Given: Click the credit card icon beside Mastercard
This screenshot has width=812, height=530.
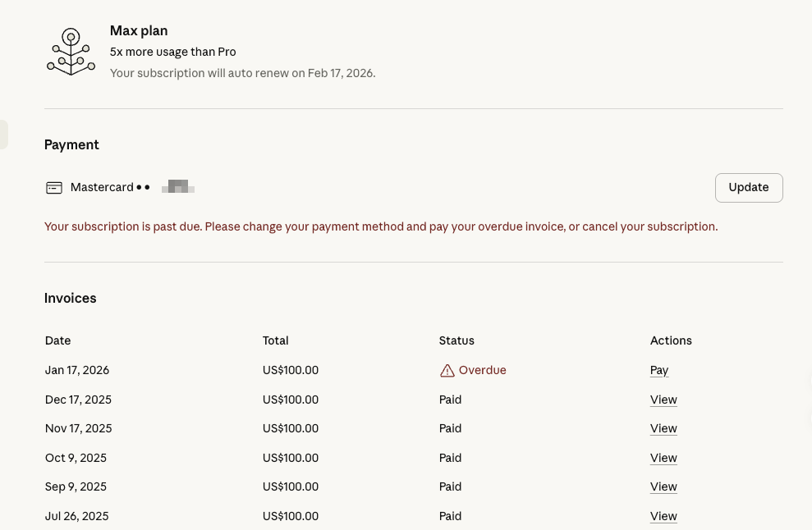Looking at the screenshot, I should 54,187.
